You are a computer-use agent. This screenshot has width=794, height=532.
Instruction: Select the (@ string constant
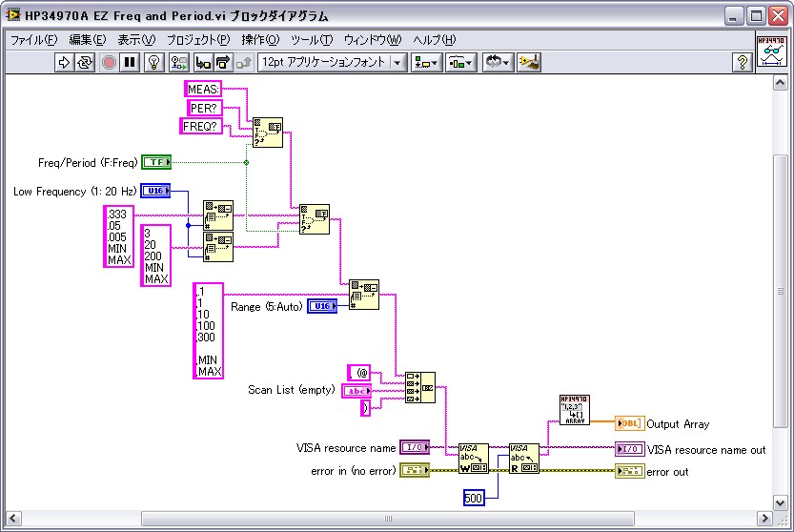pyautogui.click(x=359, y=373)
